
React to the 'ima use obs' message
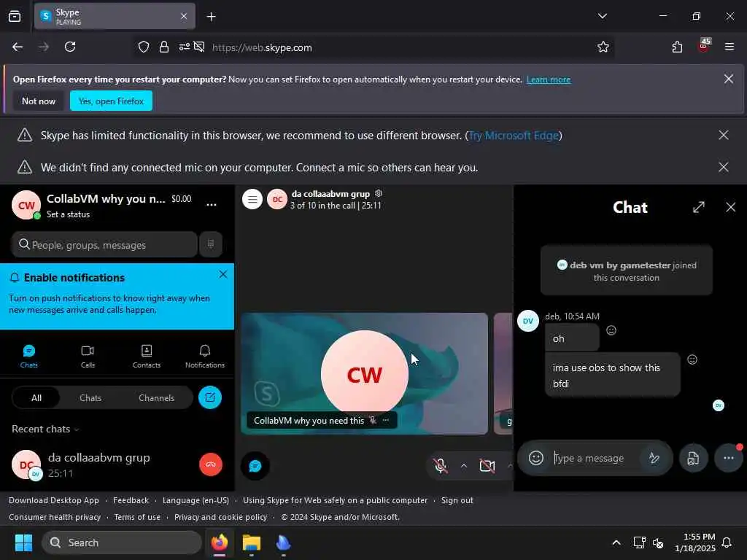[x=692, y=359]
